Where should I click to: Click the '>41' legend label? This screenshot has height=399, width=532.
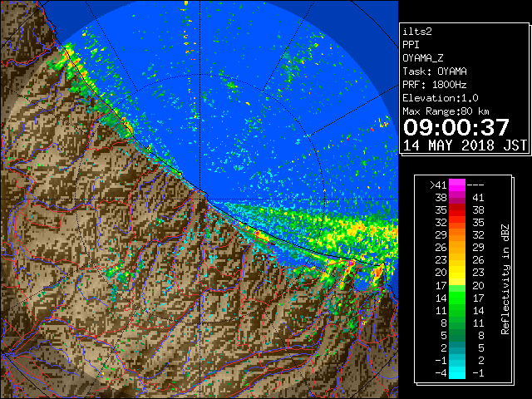[438, 185]
